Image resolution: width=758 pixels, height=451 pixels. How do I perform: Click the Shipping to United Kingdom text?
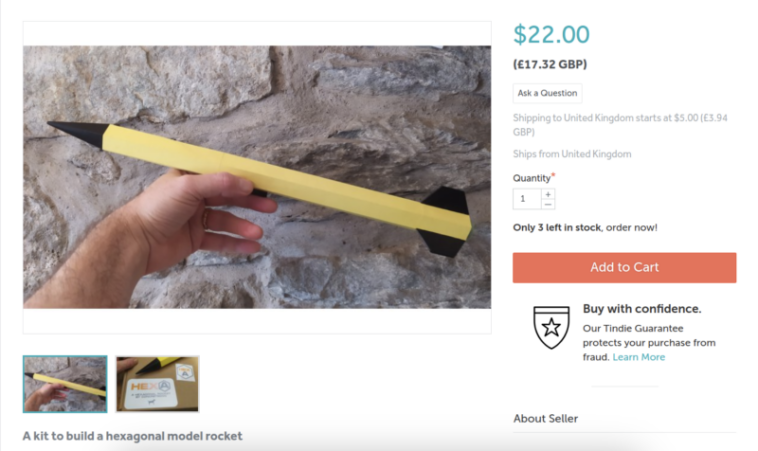620,125
